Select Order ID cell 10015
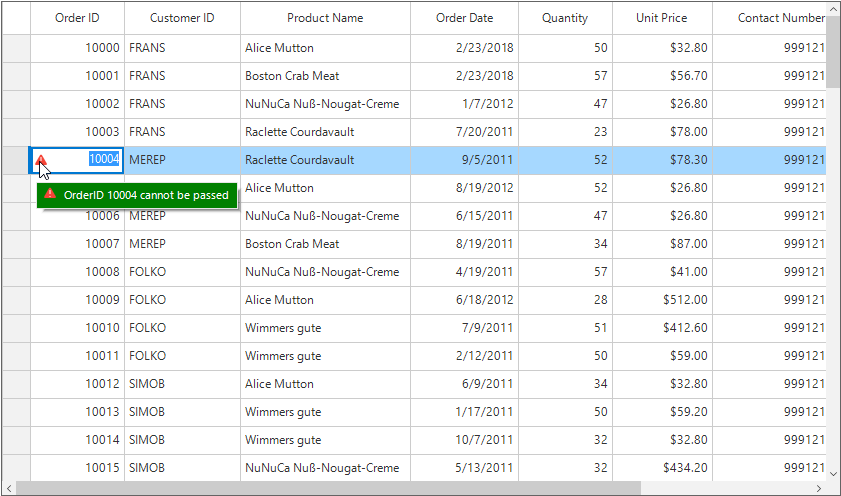 click(x=77, y=468)
